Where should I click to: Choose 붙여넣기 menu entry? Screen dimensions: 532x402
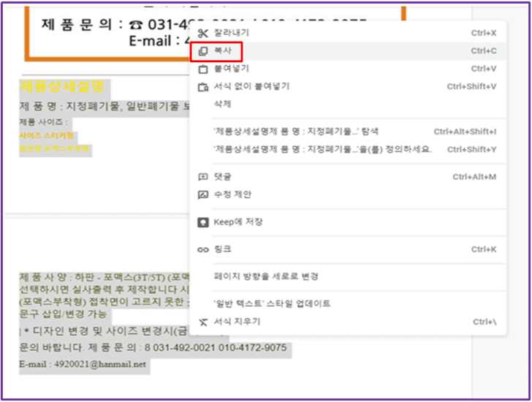(x=349, y=69)
